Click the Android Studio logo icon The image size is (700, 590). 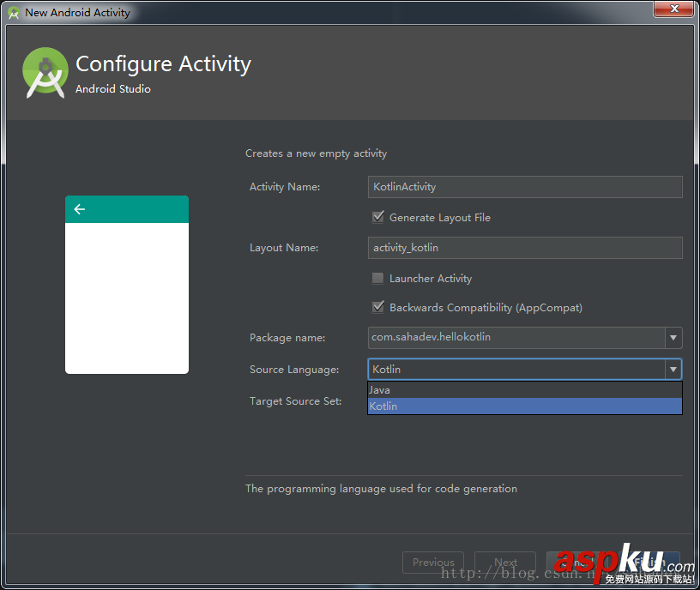coord(45,73)
